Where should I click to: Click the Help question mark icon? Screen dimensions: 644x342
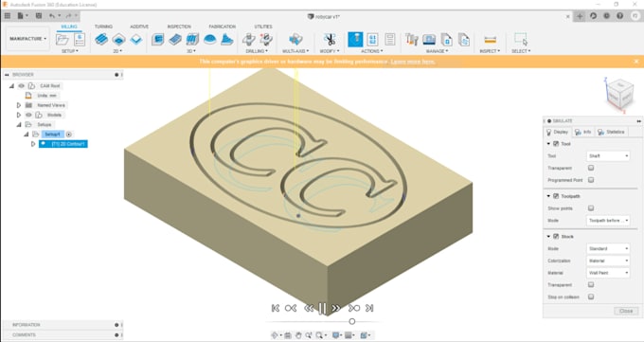pyautogui.click(x=619, y=16)
